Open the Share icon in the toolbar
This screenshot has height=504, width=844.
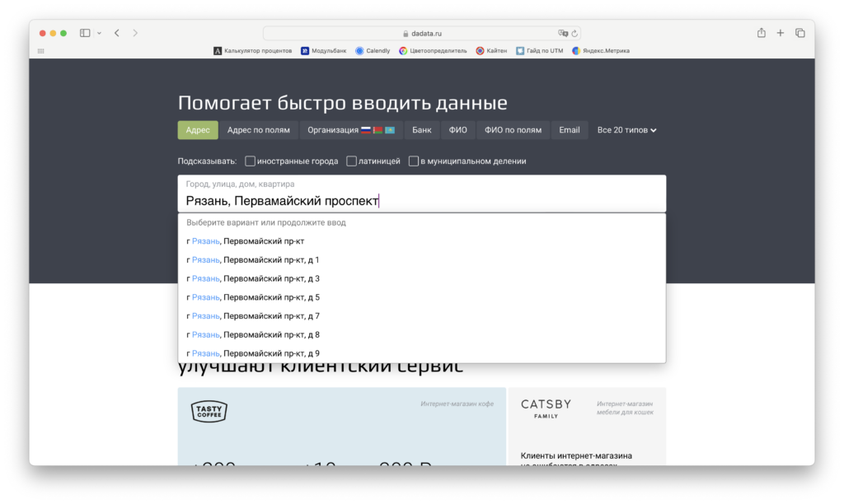click(761, 33)
